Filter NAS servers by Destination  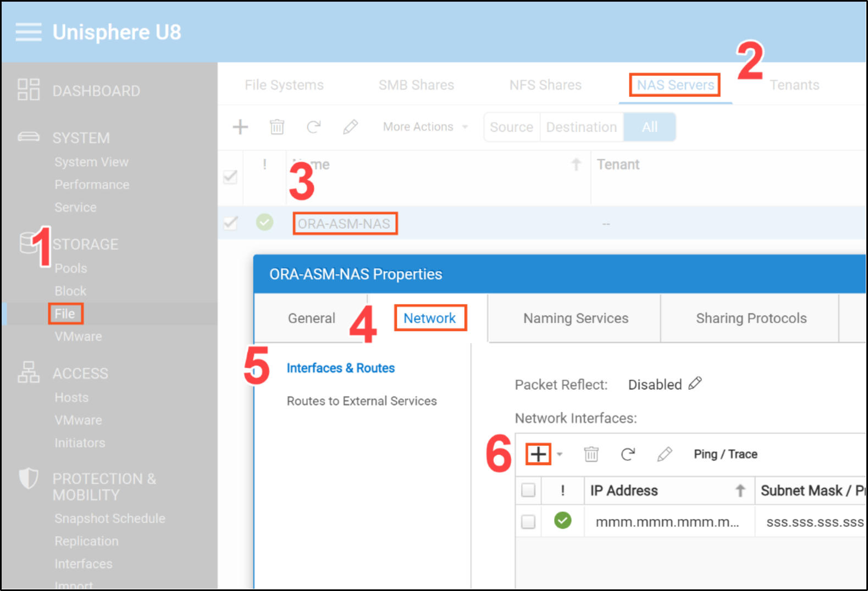582,127
